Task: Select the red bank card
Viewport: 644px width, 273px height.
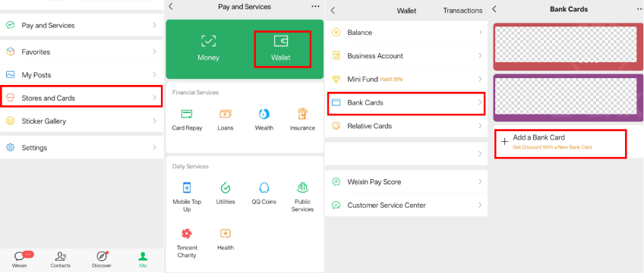Action: click(568, 47)
